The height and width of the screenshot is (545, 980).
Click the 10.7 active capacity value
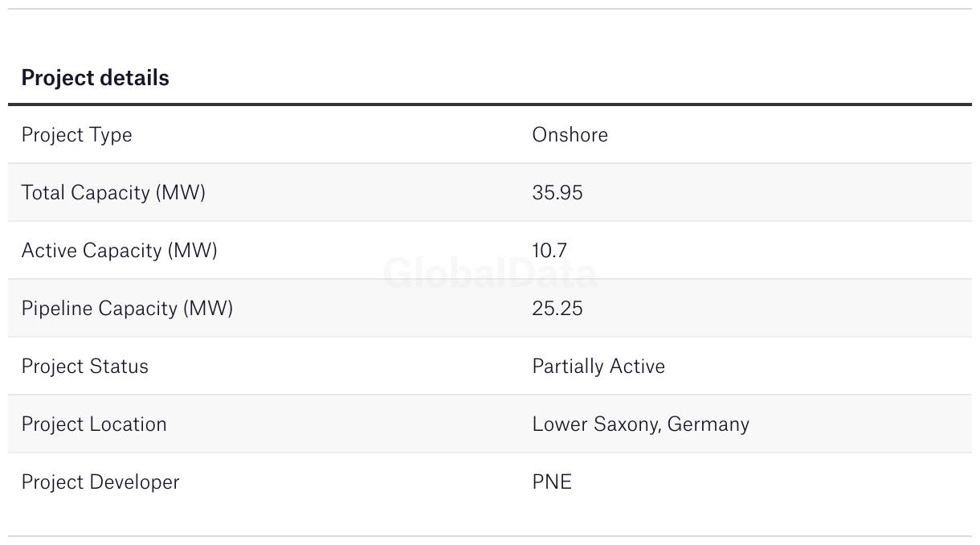pyautogui.click(x=549, y=251)
